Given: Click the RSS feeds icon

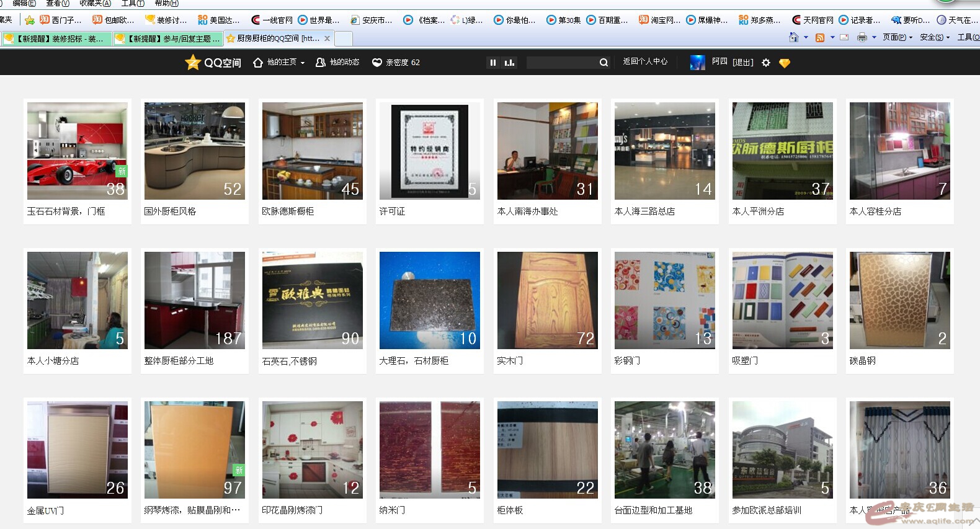Looking at the screenshot, I should pos(820,38).
